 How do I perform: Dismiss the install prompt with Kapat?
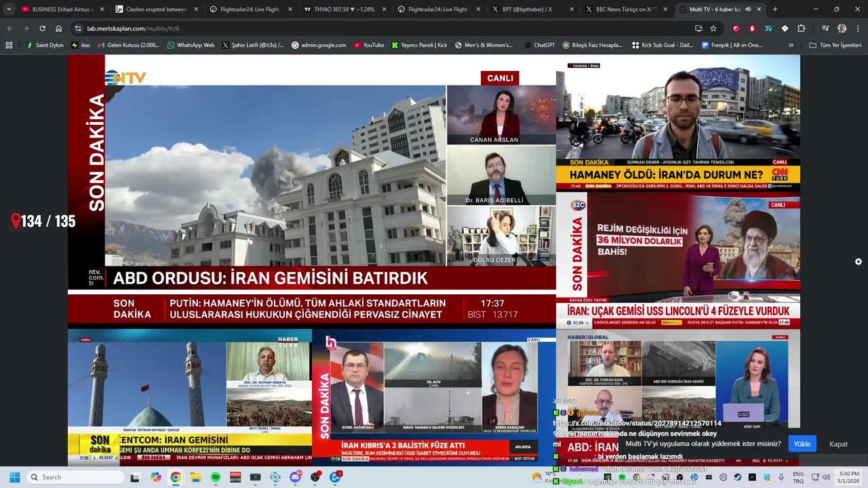pos(839,444)
